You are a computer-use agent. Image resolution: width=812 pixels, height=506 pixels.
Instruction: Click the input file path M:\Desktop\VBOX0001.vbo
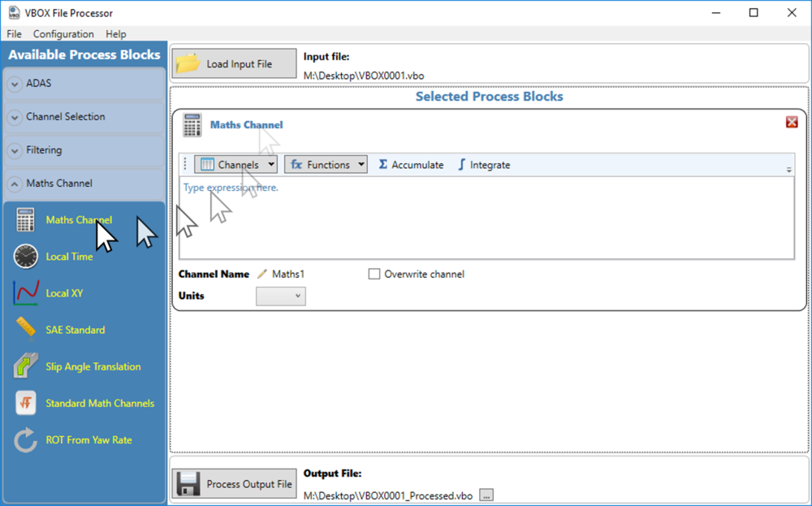[364, 76]
